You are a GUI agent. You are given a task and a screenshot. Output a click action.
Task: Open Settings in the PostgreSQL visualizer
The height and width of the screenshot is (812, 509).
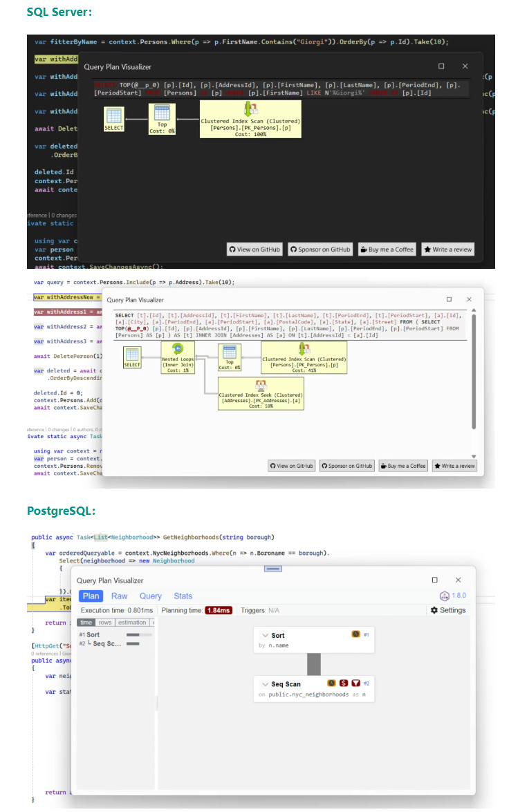click(448, 610)
